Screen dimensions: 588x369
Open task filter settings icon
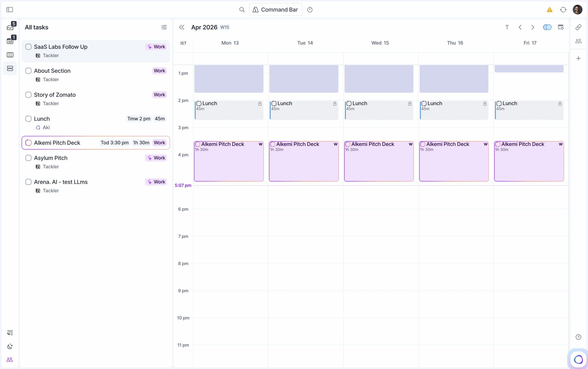pyautogui.click(x=164, y=27)
